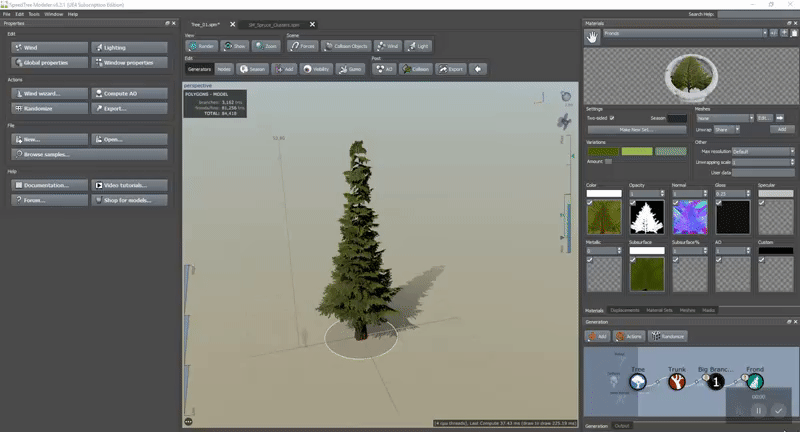Click the Light scene button
Screen dimensions: 800x432
point(417,45)
